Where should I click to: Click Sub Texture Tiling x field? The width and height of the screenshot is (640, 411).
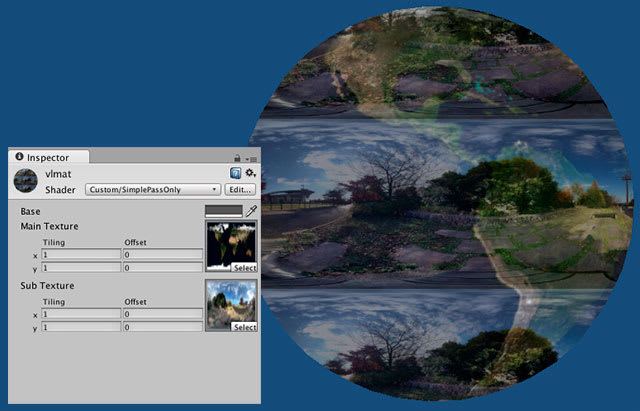(x=81, y=315)
